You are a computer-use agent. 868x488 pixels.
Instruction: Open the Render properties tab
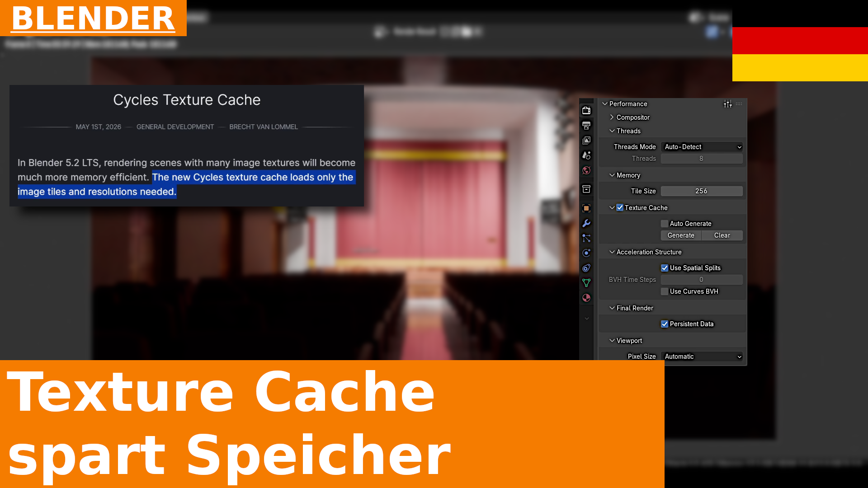coord(586,111)
